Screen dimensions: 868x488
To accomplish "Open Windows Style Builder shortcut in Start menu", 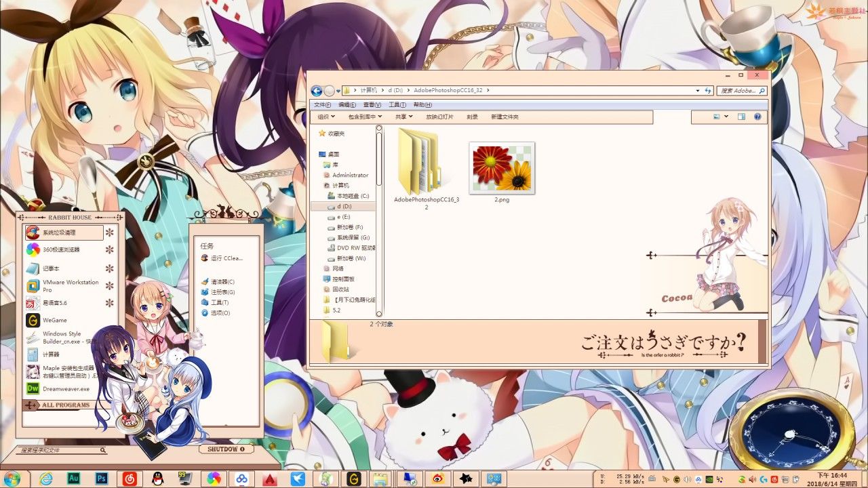I will tap(64, 338).
